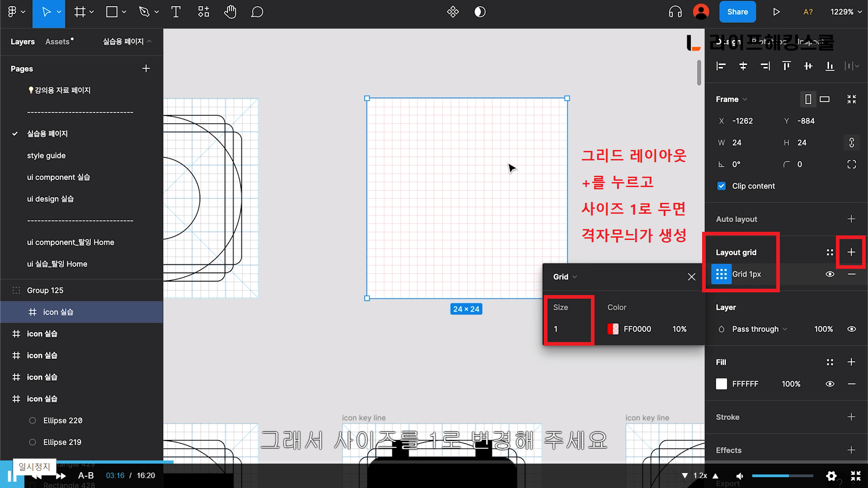
Task: Click the Share button
Action: (x=737, y=12)
